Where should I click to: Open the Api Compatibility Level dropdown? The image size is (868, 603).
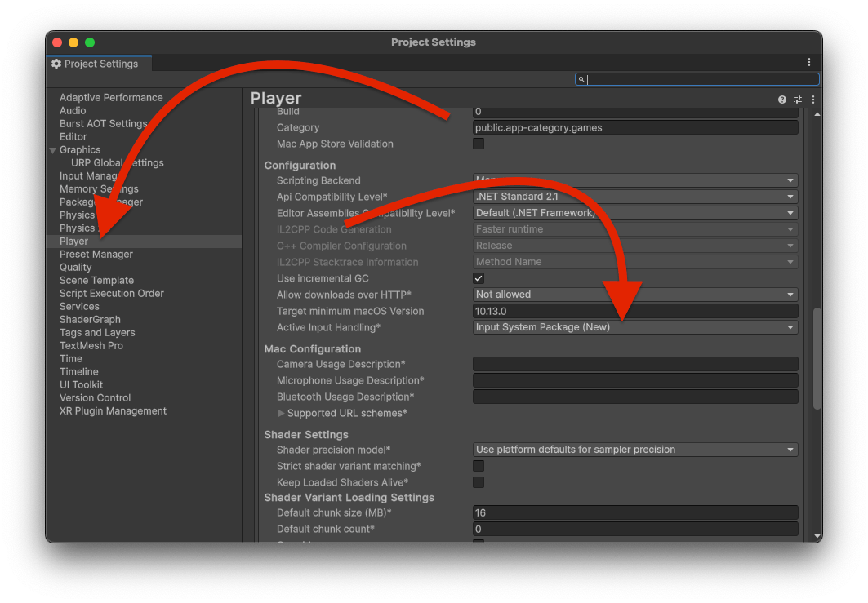(634, 196)
